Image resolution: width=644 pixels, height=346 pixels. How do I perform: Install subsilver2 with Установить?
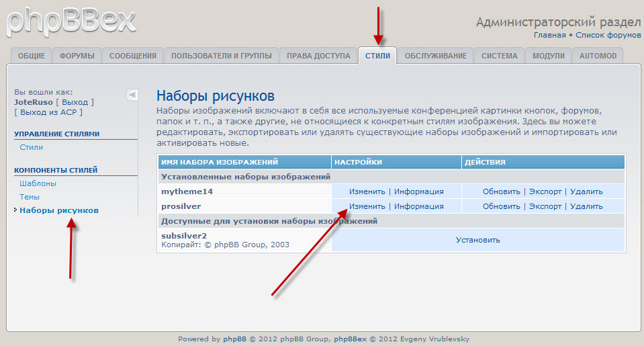point(477,240)
